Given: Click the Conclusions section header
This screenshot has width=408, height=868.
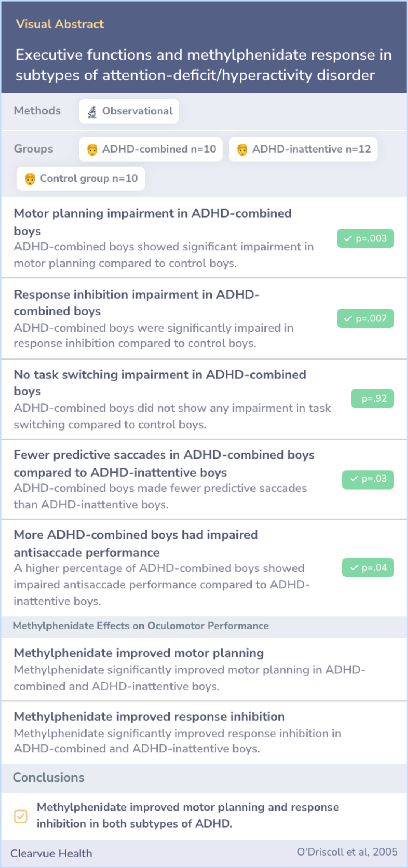Looking at the screenshot, I should tap(49, 777).
